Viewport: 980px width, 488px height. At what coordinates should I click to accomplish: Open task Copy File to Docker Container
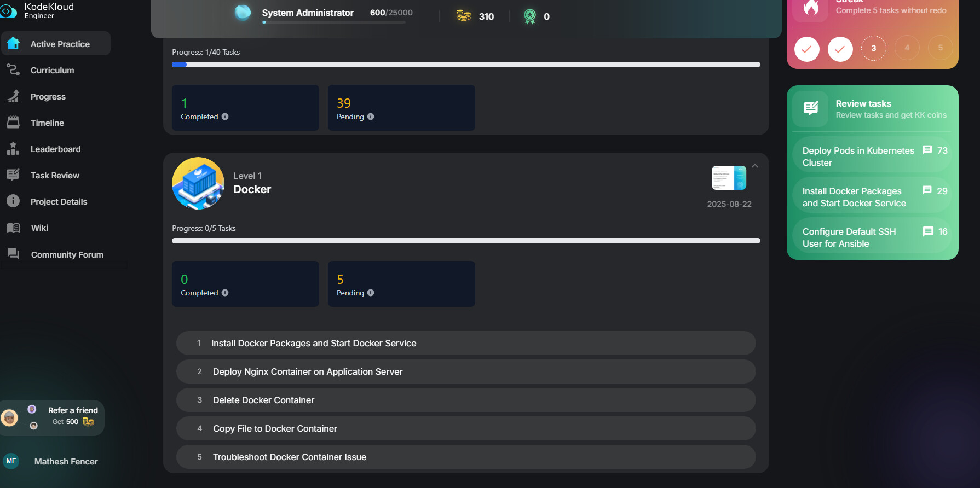466,428
